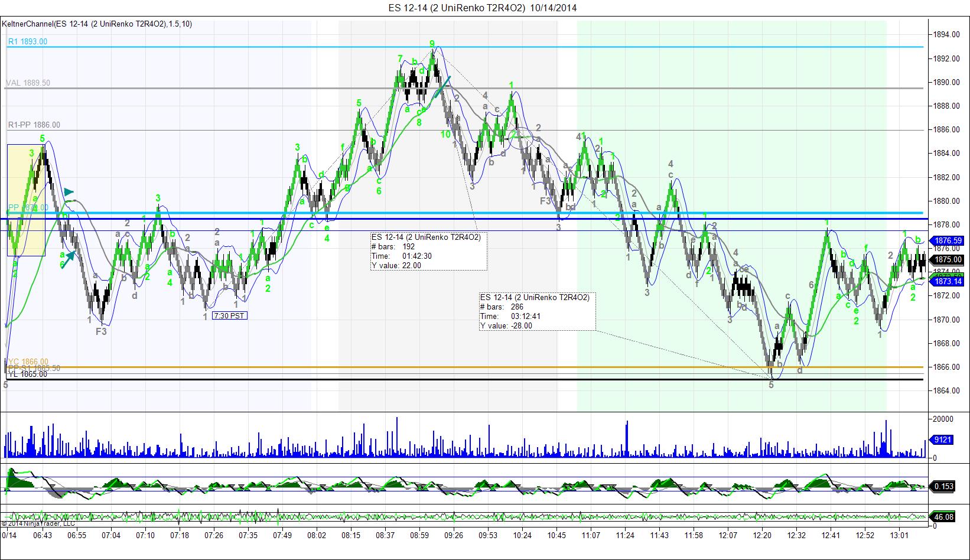Click the F3 label below the 07:04 low
Screen dimensions: 970x560
point(102,332)
